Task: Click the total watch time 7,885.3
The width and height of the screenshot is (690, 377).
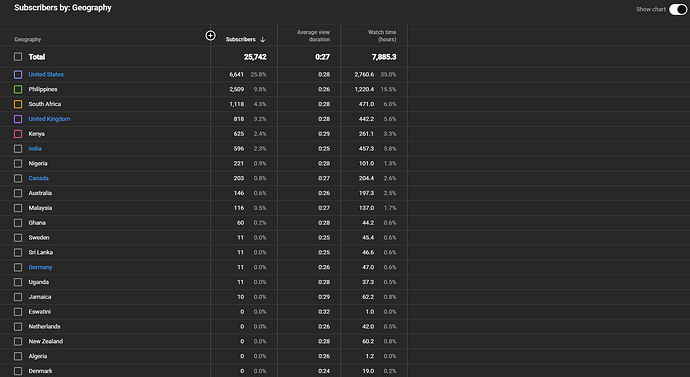Action: click(384, 57)
